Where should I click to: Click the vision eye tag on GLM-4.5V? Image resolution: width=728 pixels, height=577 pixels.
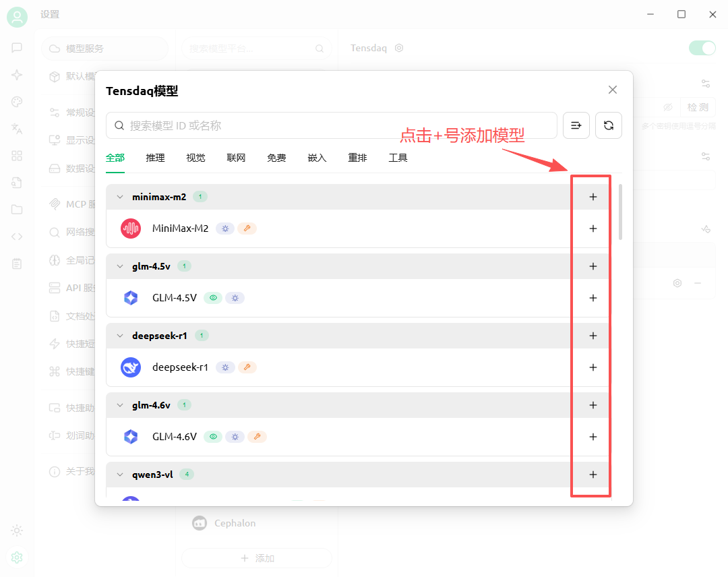[x=213, y=298]
